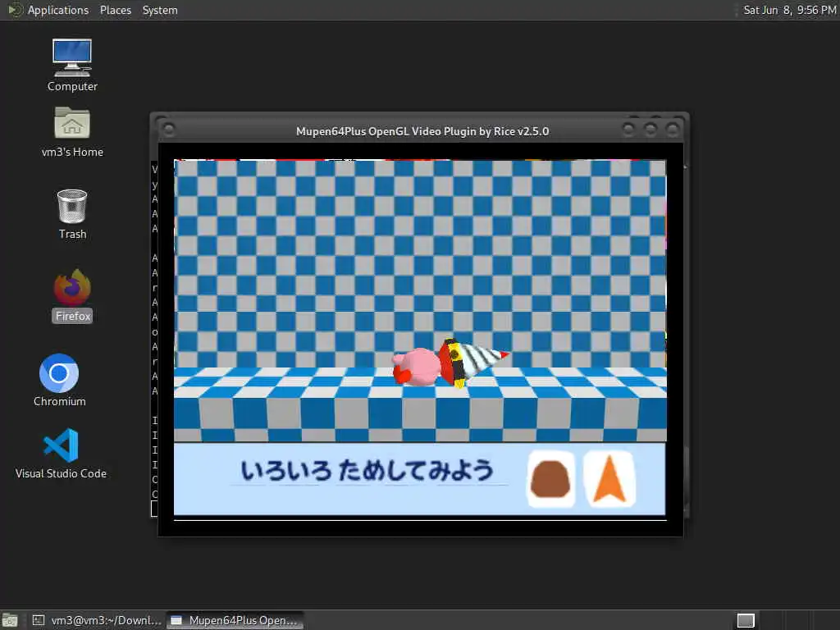This screenshot has width=840, height=630.
Task: Select the Trash desktop icon
Action: [x=72, y=214]
